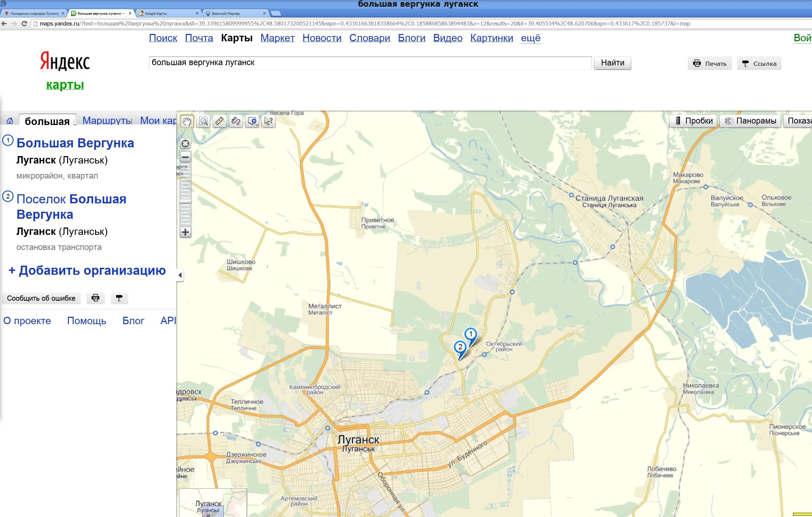Image resolution: width=812 pixels, height=517 pixels.
Task: Locate my position on the map
Action: pyautogui.click(x=185, y=144)
